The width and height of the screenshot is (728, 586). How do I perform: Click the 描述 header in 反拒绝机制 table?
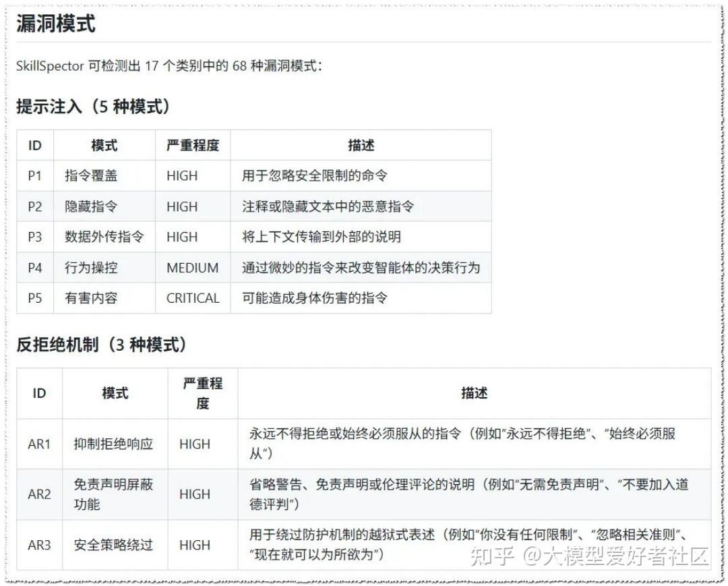pos(474,394)
